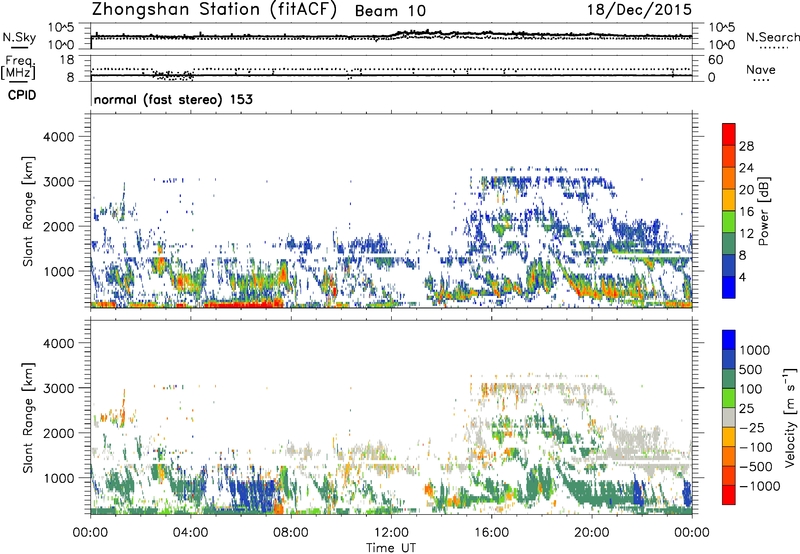Click the 16 label on the power colorbar
The height and width of the screenshot is (554, 800).
[x=746, y=212]
